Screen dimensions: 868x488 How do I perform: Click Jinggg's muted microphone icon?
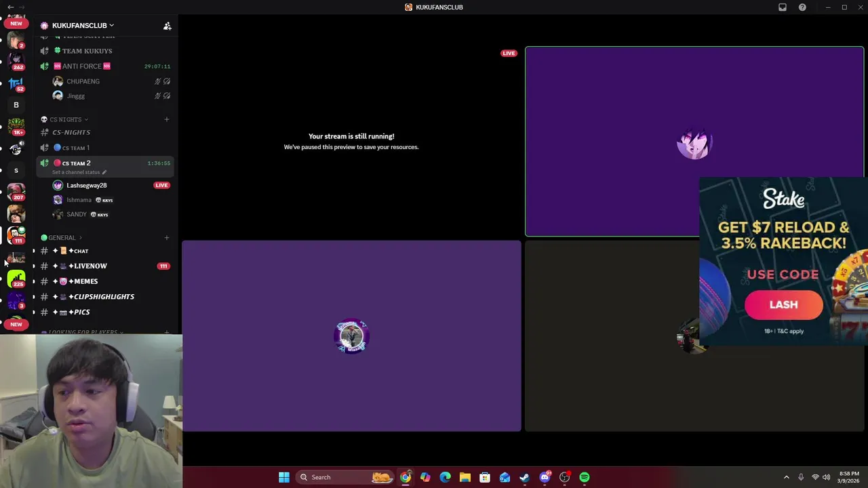[x=157, y=96]
